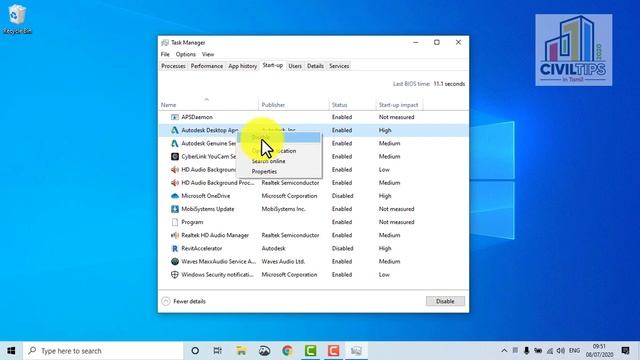Switch to the Details tab

click(315, 66)
